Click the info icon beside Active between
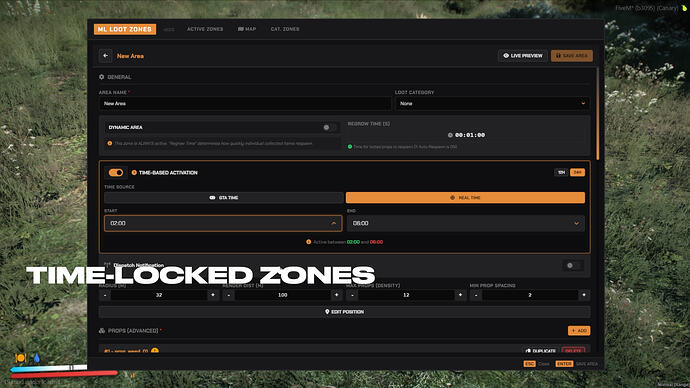This screenshot has height=388, width=690. coord(308,242)
